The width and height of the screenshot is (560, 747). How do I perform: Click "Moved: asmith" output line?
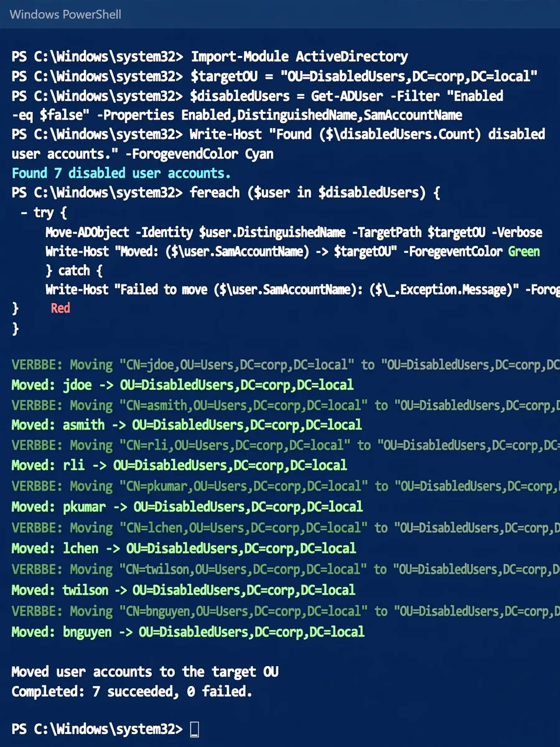(187, 425)
